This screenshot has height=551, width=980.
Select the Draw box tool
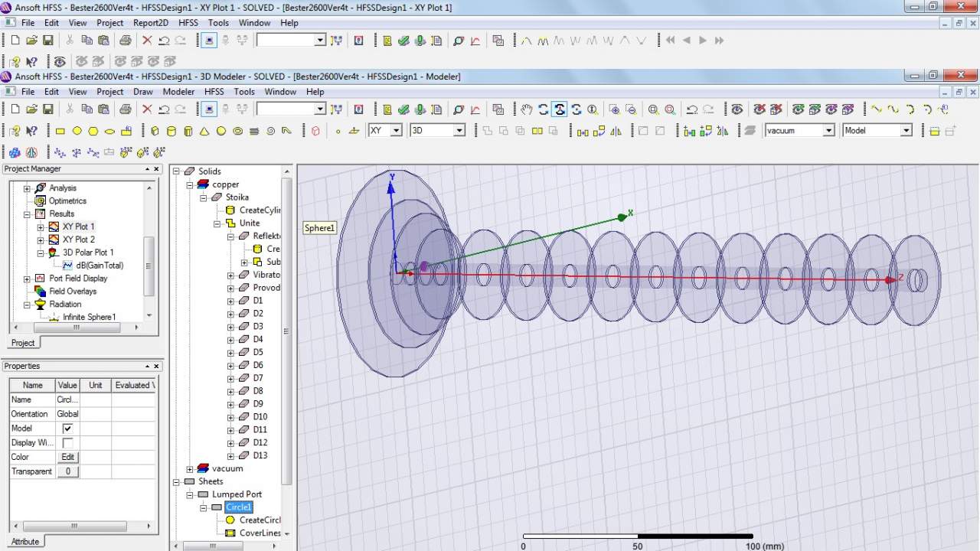[155, 131]
